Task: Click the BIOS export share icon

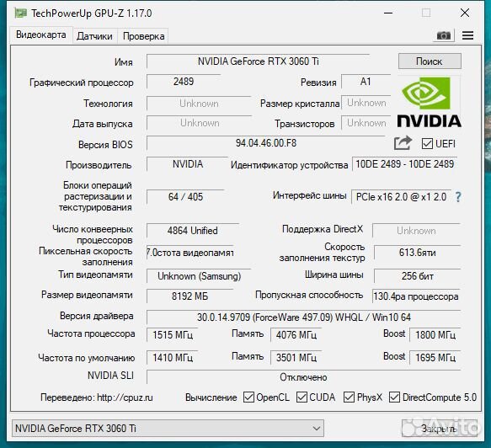Action: (x=403, y=143)
